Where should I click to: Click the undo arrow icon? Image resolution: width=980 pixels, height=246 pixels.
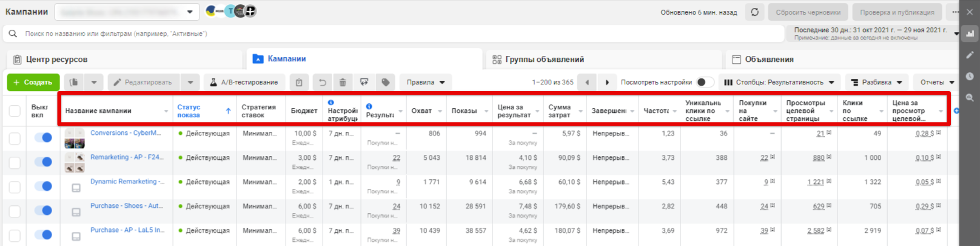[323, 83]
